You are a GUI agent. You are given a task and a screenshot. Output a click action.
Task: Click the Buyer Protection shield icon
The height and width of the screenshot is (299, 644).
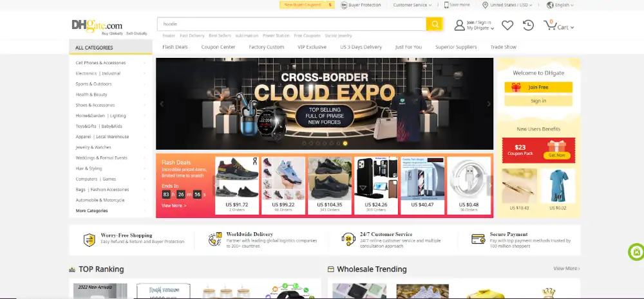click(344, 5)
